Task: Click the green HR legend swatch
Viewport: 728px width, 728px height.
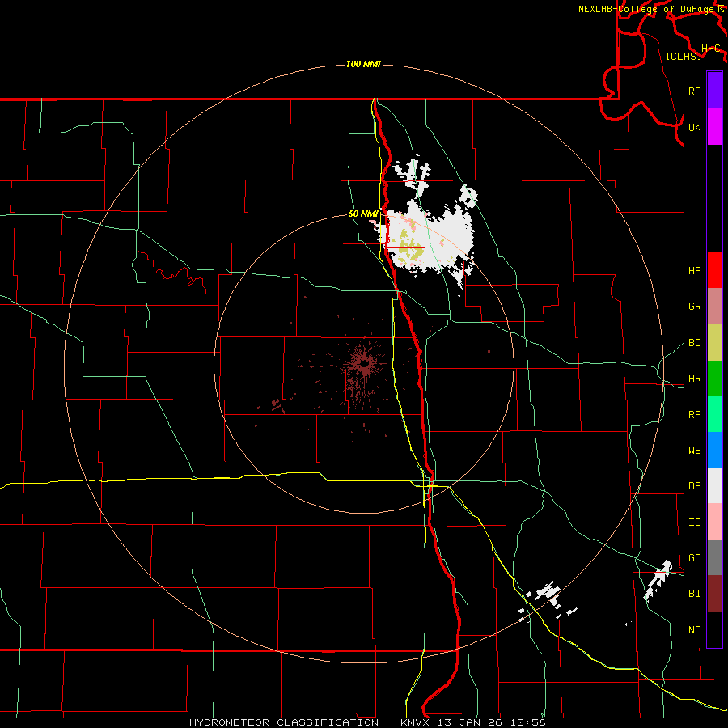Action: pos(714,379)
